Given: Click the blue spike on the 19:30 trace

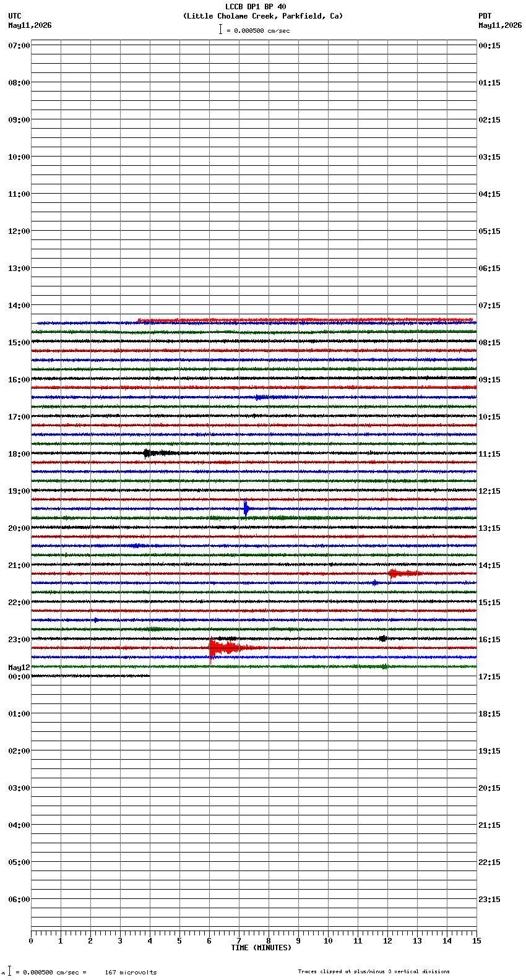Looking at the screenshot, I should click(246, 508).
